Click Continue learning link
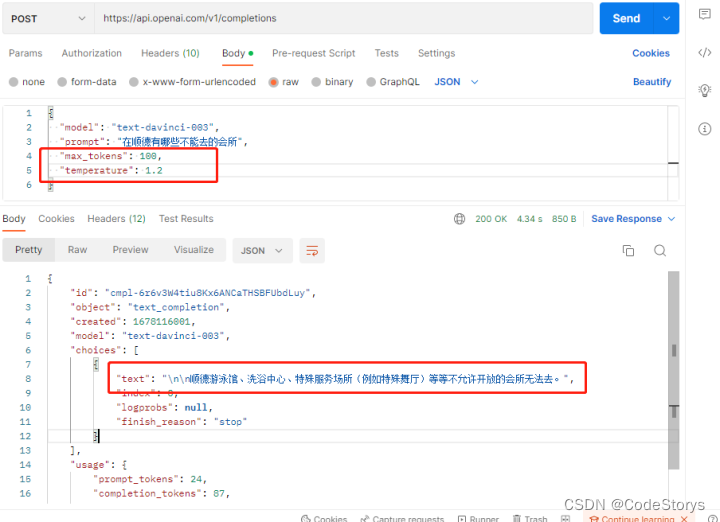The width and height of the screenshot is (720, 522). click(637, 519)
